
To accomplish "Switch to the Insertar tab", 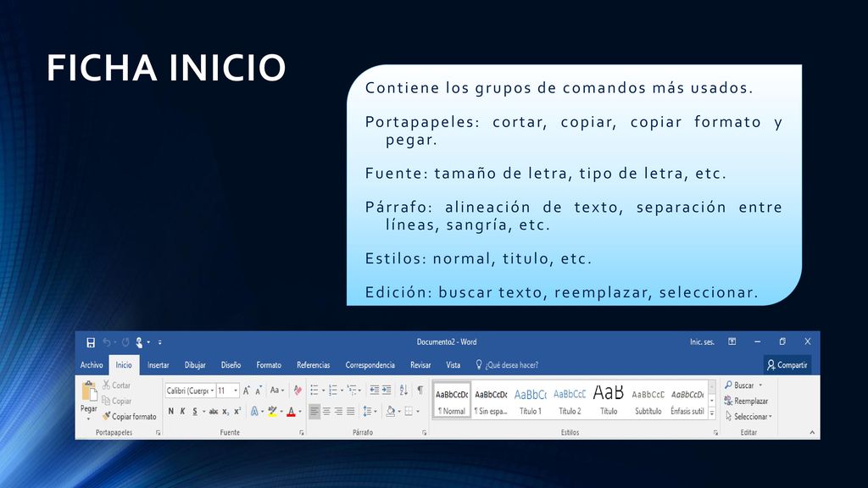I will click(158, 365).
